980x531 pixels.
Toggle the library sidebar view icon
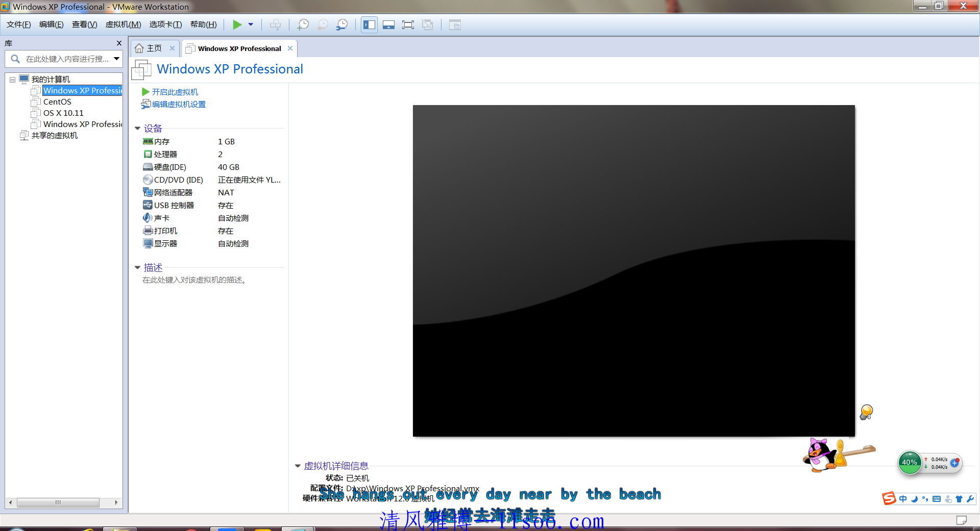point(369,24)
